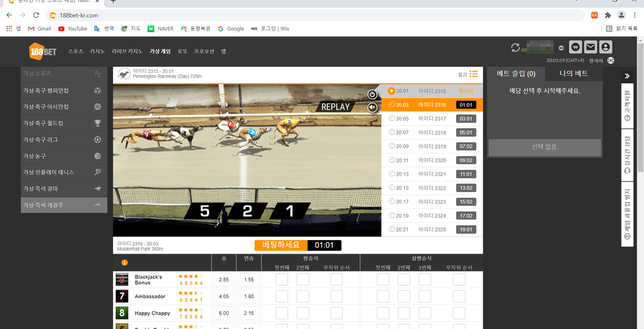Hide balance with the minus icon
The image size is (644, 329).
pos(561,47)
